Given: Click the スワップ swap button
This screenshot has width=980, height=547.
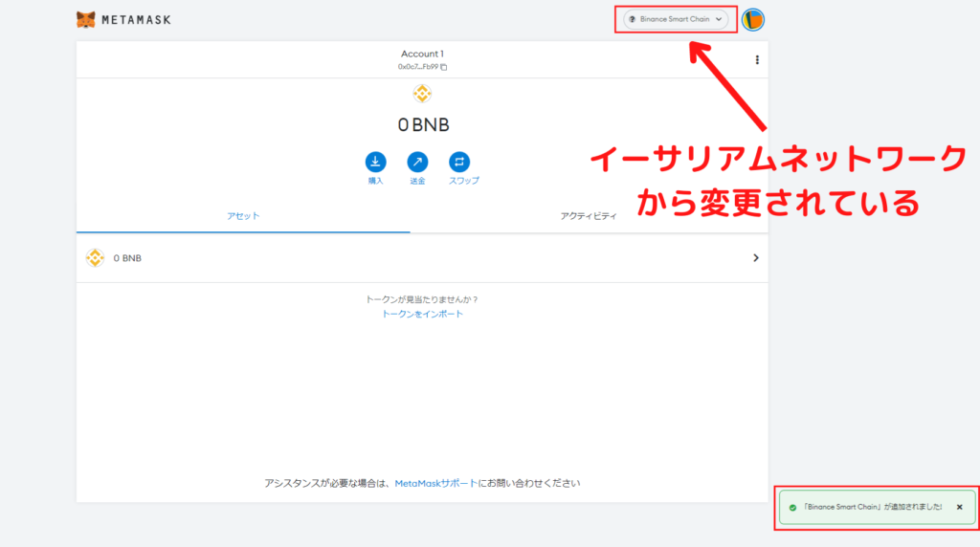Looking at the screenshot, I should (463, 168).
